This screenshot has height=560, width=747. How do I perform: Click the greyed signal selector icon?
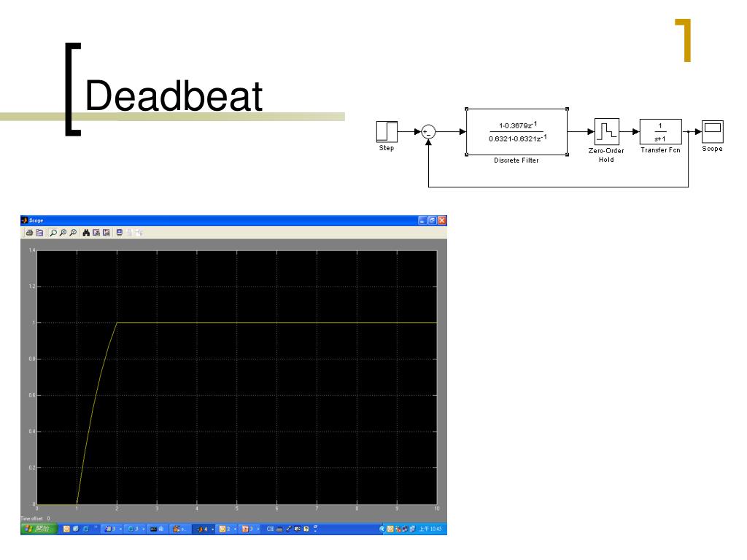point(139,233)
